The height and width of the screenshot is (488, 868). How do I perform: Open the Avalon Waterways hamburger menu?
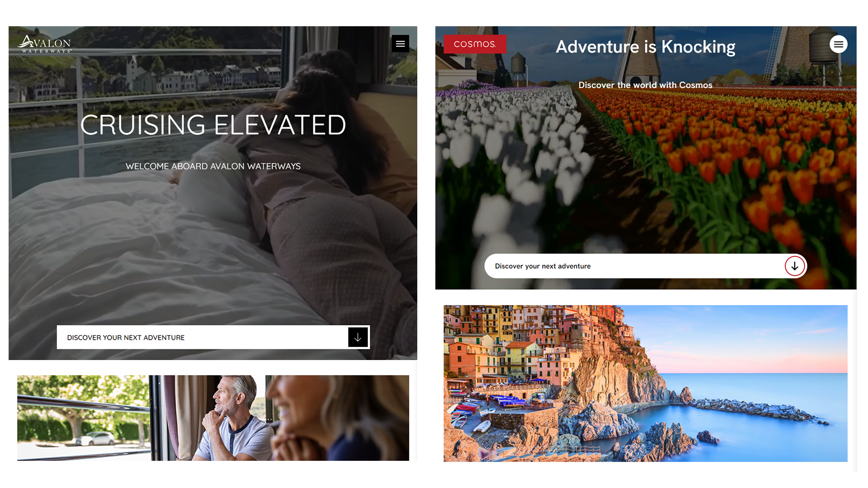pyautogui.click(x=400, y=44)
